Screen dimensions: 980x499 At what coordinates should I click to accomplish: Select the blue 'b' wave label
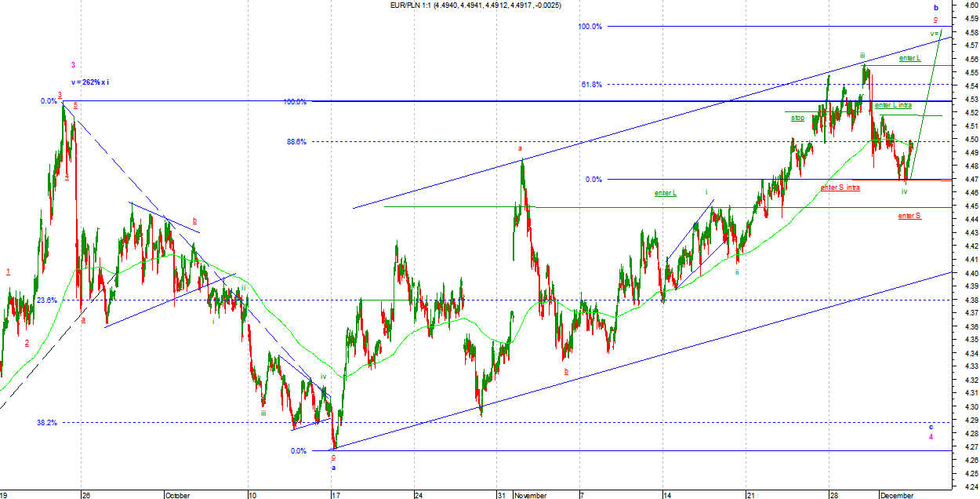935,7
